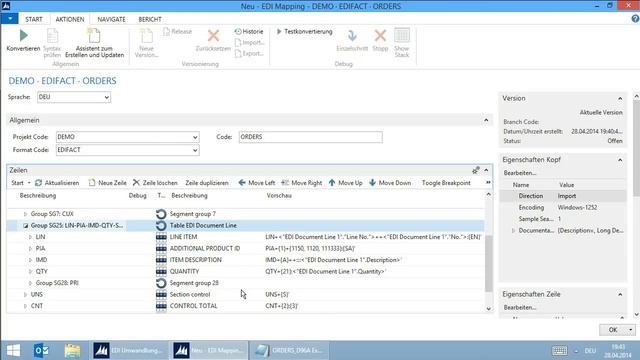Click Syntax prüfen icon

coord(52,36)
